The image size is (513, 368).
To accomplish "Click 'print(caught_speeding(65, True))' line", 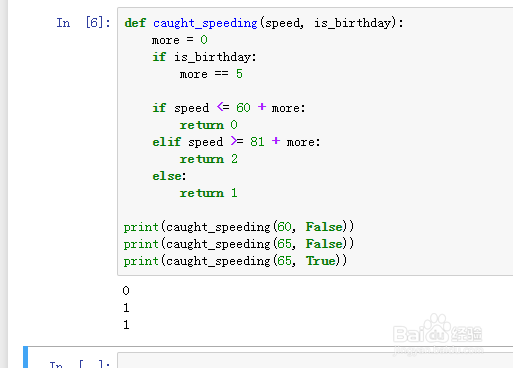I will tap(235, 261).
